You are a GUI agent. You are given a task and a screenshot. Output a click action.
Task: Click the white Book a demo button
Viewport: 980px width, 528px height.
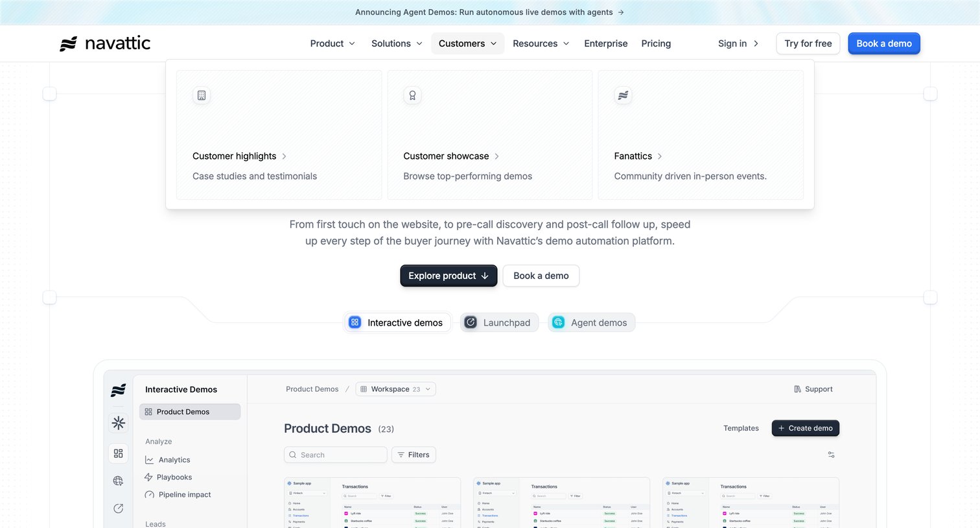point(541,276)
